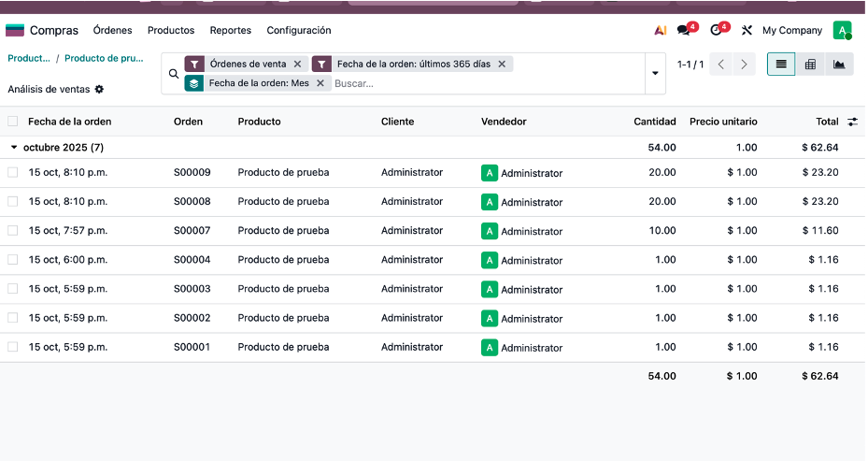Viewport: 868px width, 461px height.
Task: Check the row for order S00001
Action: pyautogui.click(x=13, y=347)
